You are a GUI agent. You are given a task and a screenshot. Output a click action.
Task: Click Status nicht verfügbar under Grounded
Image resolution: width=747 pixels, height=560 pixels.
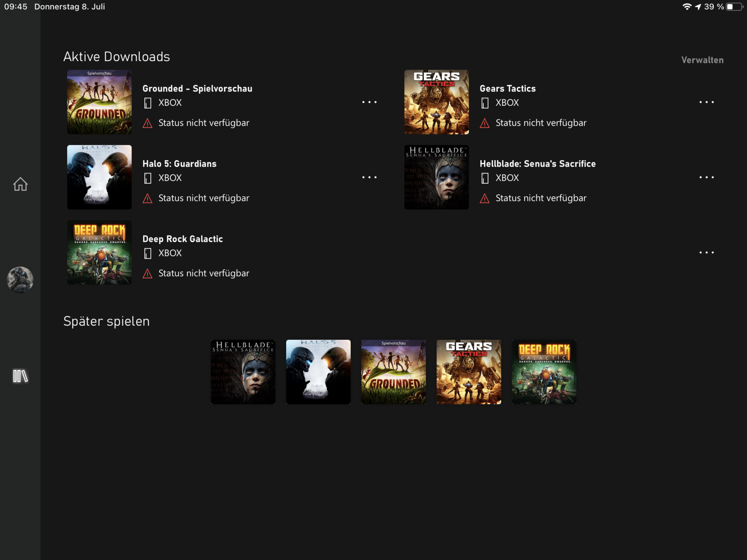[x=204, y=123]
